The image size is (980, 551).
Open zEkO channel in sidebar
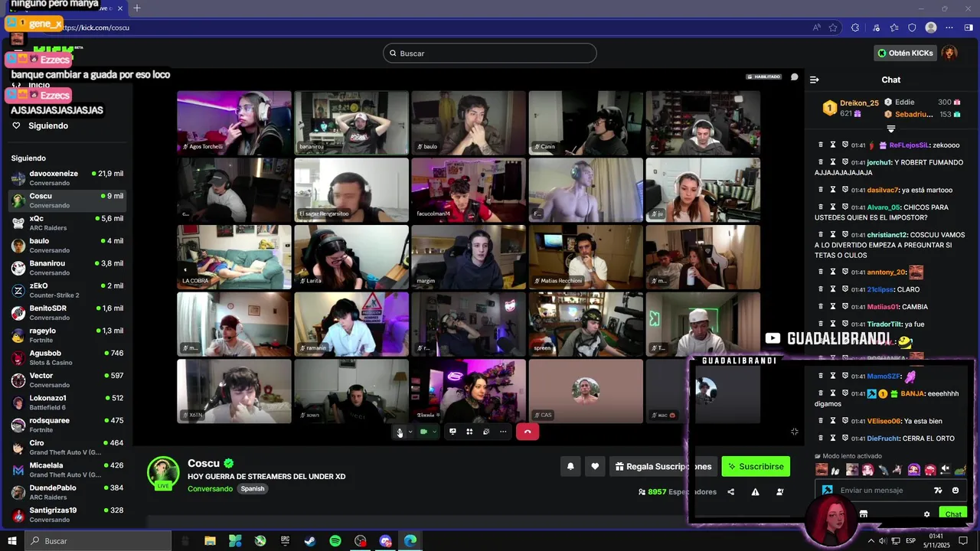pos(67,290)
